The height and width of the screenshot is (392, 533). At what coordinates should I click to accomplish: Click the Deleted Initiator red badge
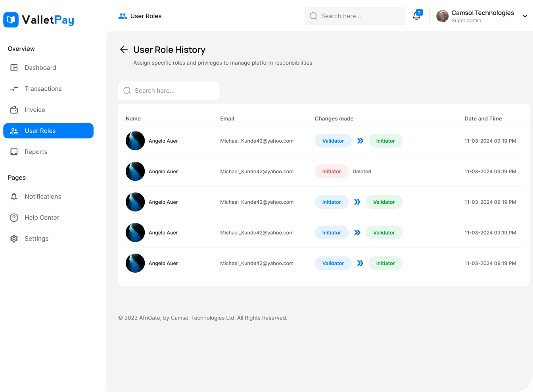coord(331,172)
